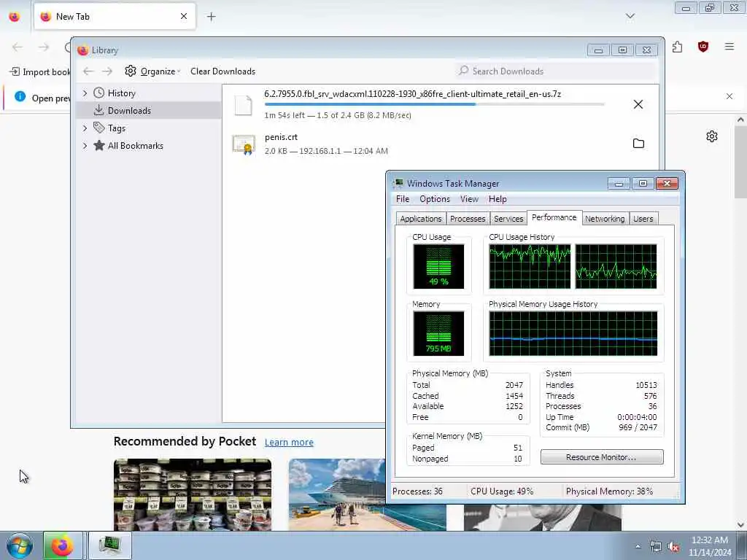Open Task Manager Options menu
This screenshot has width=747, height=560.
435,199
